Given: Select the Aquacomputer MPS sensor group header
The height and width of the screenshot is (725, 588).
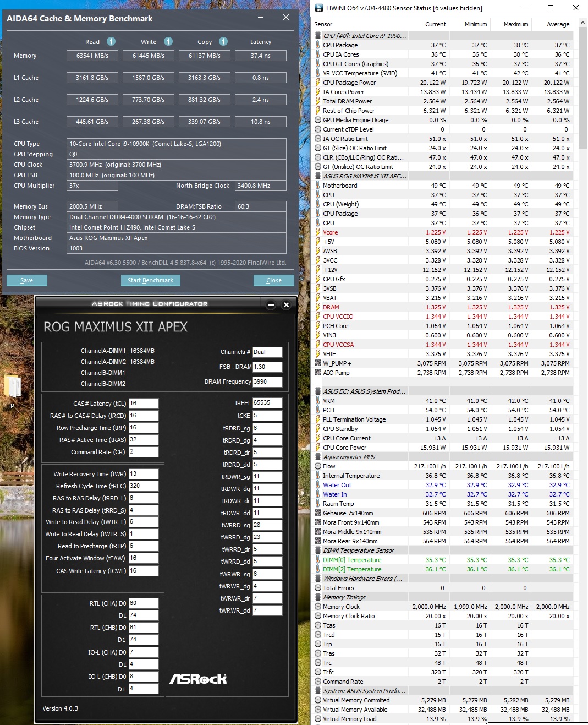Looking at the screenshot, I should 444,457.
